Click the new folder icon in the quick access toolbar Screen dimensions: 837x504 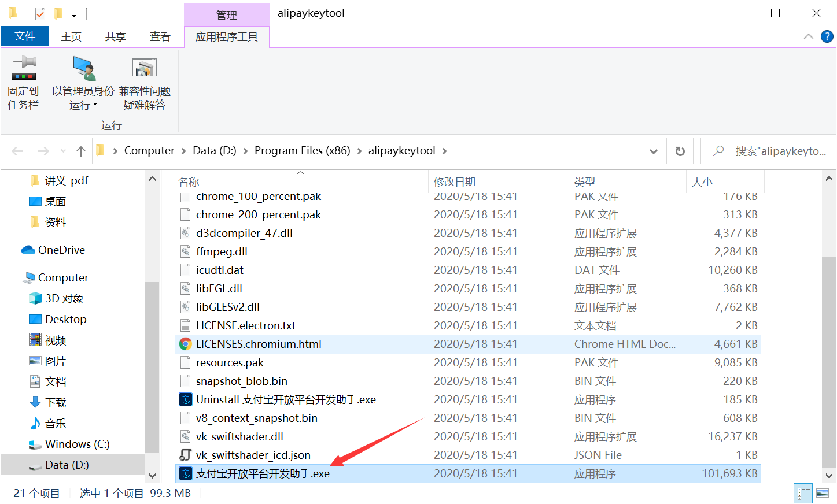point(58,13)
